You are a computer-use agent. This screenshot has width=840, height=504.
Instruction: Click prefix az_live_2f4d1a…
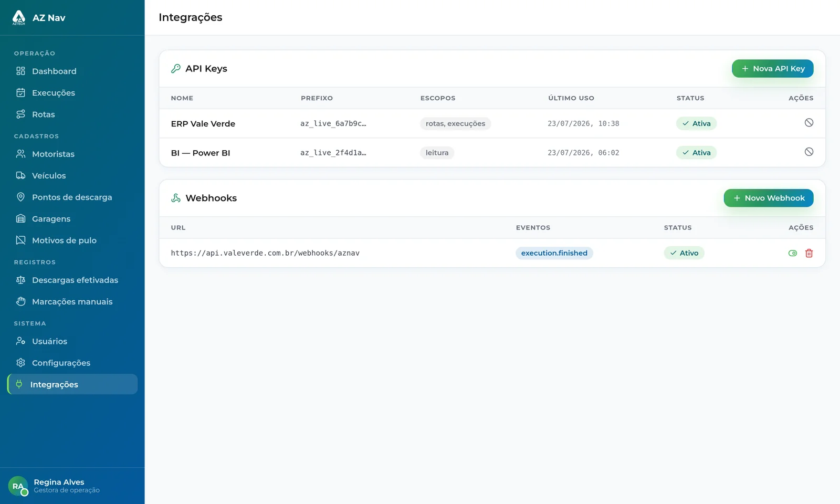tap(333, 153)
